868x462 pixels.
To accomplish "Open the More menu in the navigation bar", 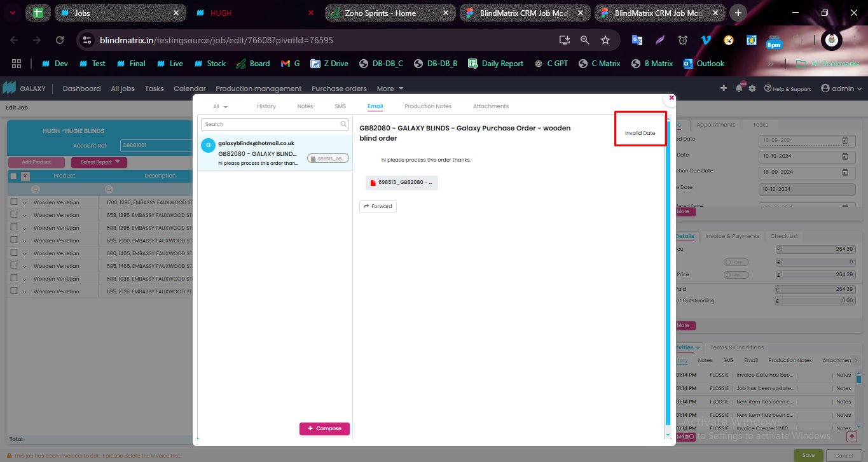I will (x=390, y=88).
